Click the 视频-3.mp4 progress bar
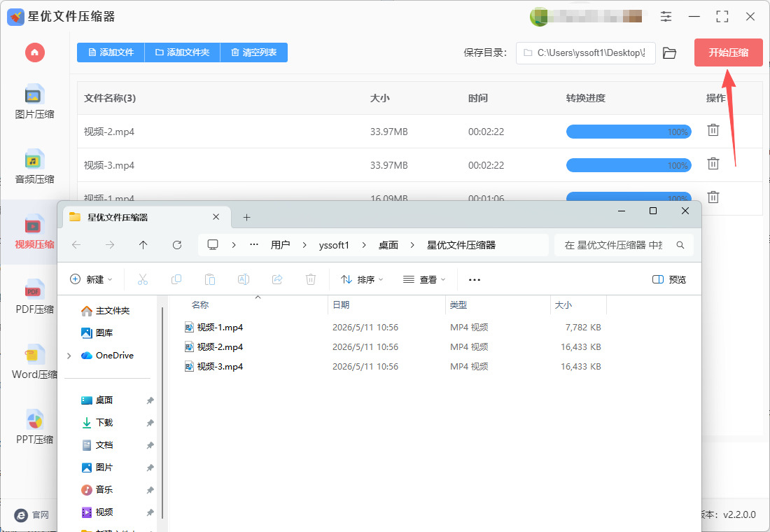This screenshot has width=770, height=532. coord(629,165)
